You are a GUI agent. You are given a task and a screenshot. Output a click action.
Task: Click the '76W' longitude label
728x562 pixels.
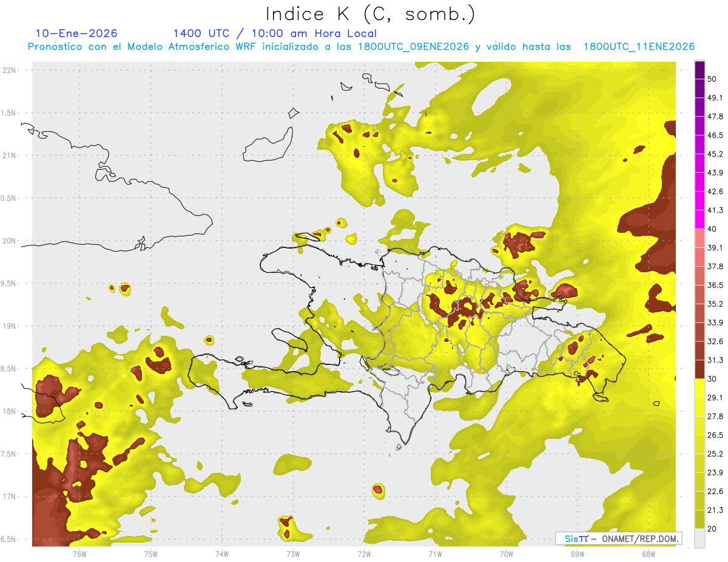pyautogui.click(x=79, y=554)
